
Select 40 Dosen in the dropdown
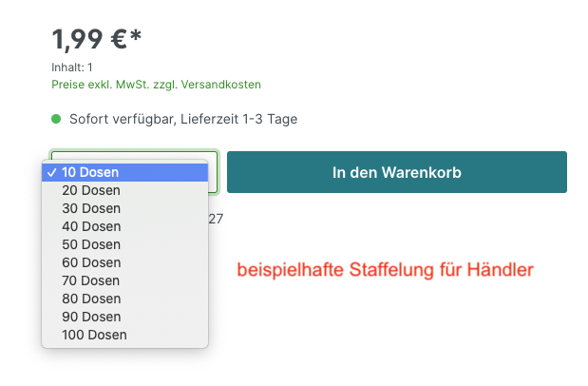tap(91, 226)
